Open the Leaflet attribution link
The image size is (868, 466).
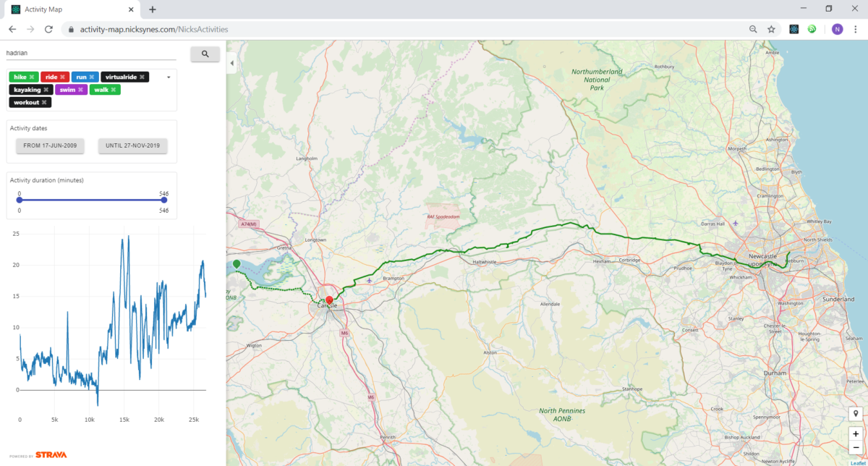click(858, 462)
